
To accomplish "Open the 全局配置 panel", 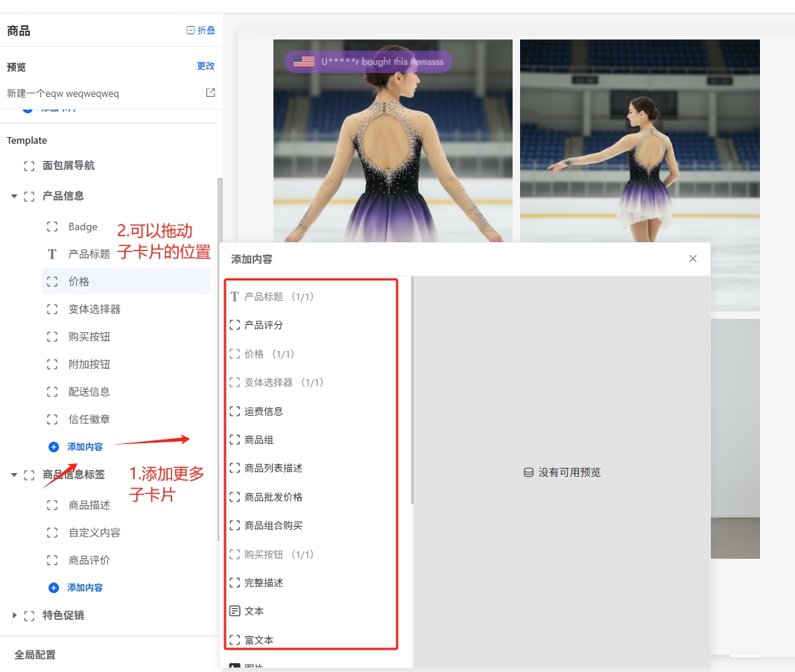I will (x=35, y=655).
